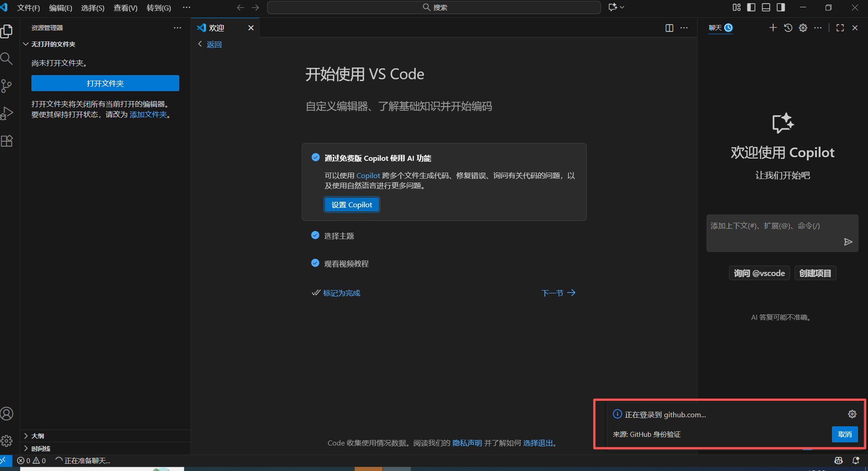868x471 pixels.
Task: Open notifications bell in status bar
Action: pos(856,461)
